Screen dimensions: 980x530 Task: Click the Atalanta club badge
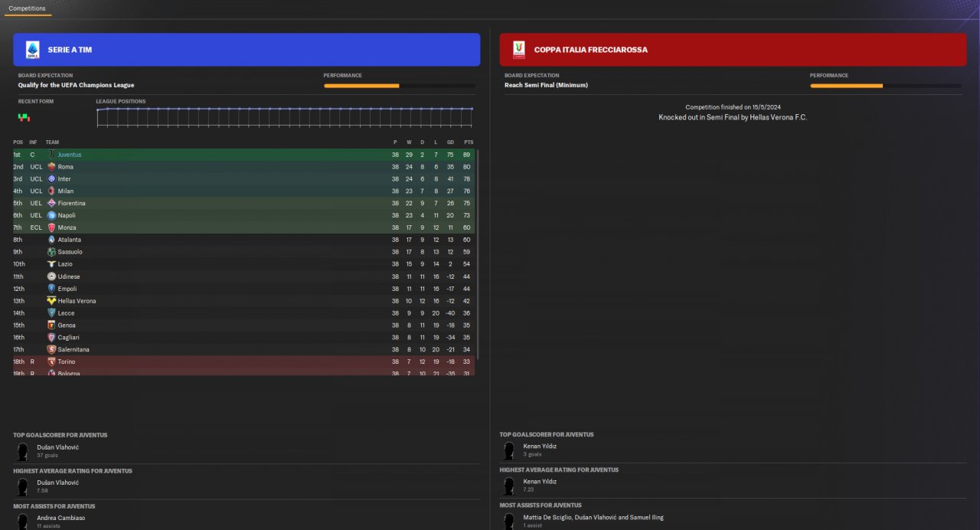[51, 240]
